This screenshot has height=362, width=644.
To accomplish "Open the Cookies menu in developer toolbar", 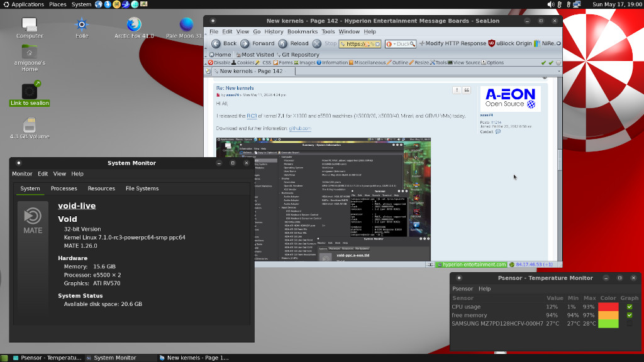I will click(243, 63).
